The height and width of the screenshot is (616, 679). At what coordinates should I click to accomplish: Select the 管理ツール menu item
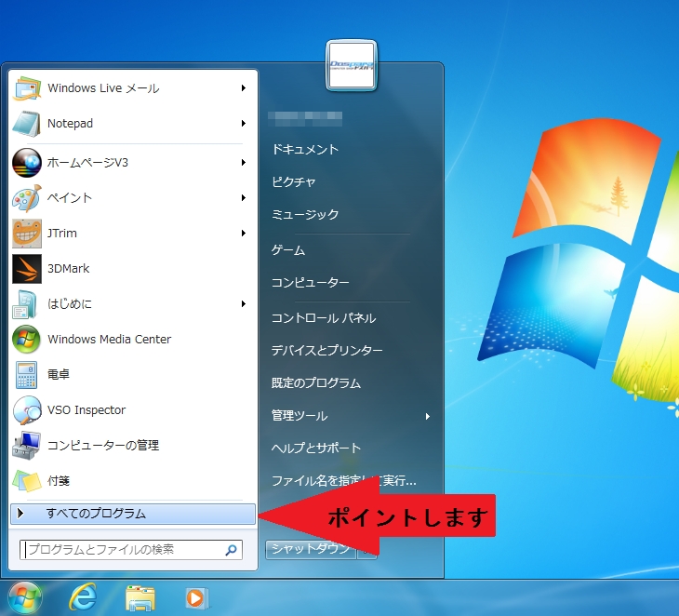point(300,416)
